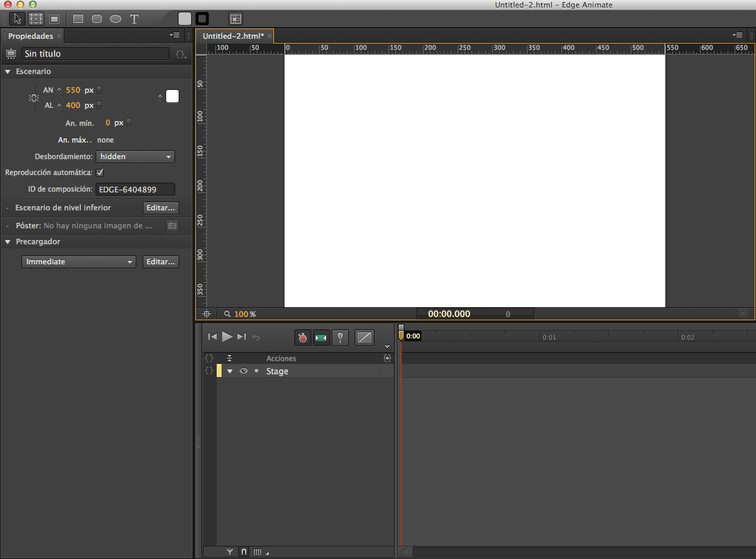Open the Easing options button
The width and height of the screenshot is (756, 559).
364,338
